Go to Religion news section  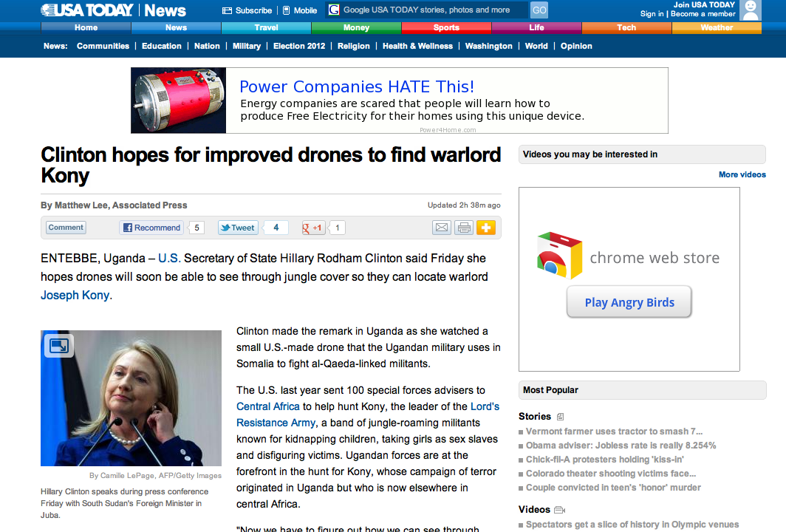[x=353, y=46]
